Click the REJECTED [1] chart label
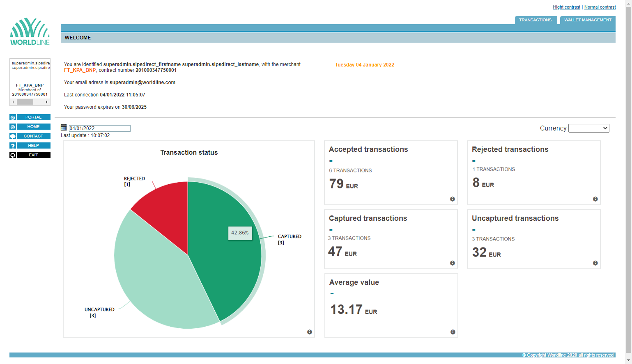Screen dimensions: 632x364 point(134,181)
